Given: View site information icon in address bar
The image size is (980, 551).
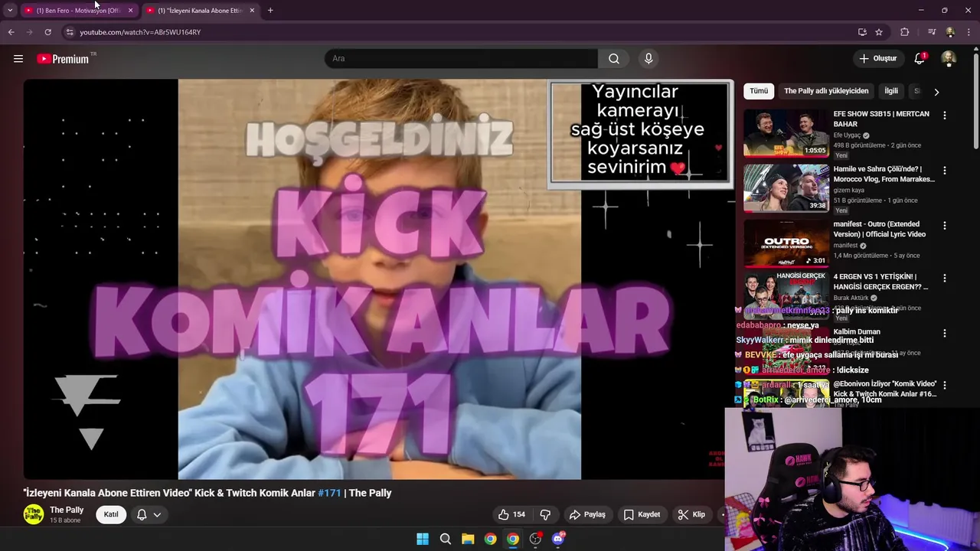Looking at the screenshot, I should [70, 32].
